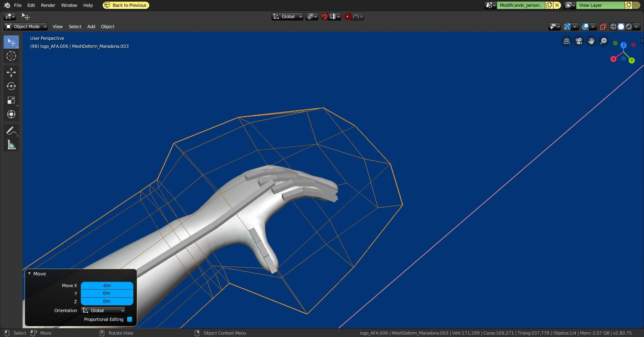Click the Z axis on navigation gizmo
Viewport: 644px width, 337px height.
[623, 45]
